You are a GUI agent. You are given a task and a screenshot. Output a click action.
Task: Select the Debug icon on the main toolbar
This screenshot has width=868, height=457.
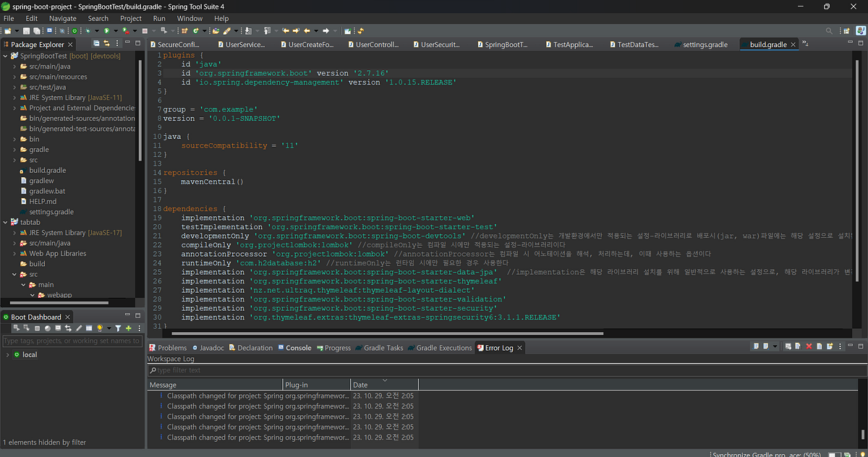point(87,30)
